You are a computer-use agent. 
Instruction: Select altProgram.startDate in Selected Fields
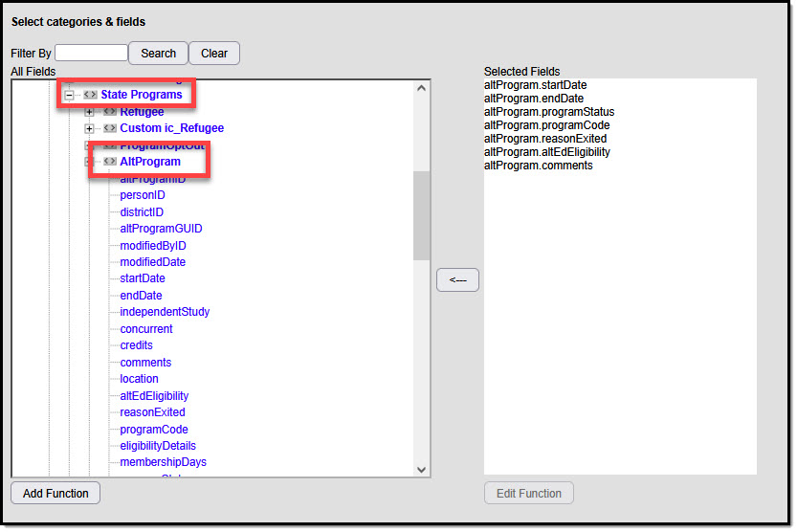point(535,85)
